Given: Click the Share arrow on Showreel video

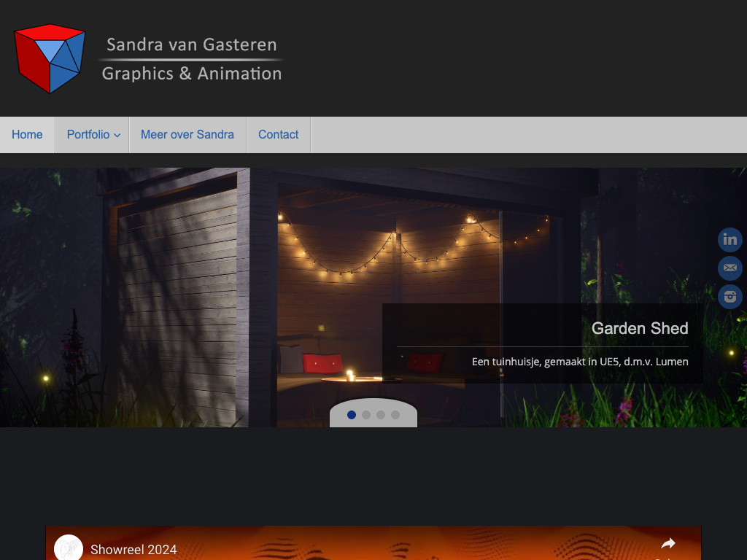Looking at the screenshot, I should click(668, 544).
